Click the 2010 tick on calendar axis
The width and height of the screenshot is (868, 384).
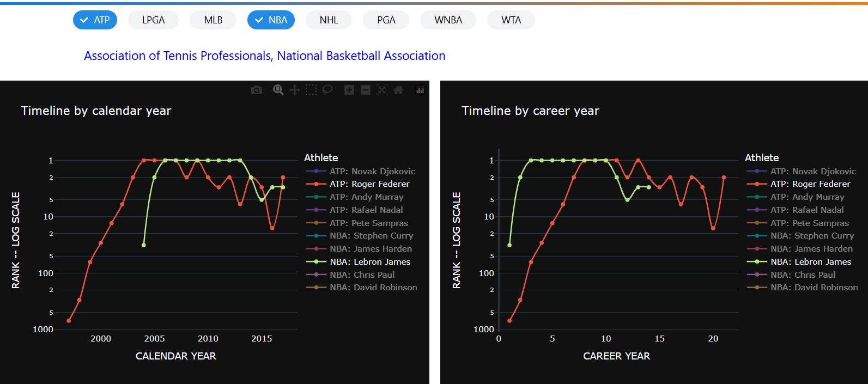208,338
